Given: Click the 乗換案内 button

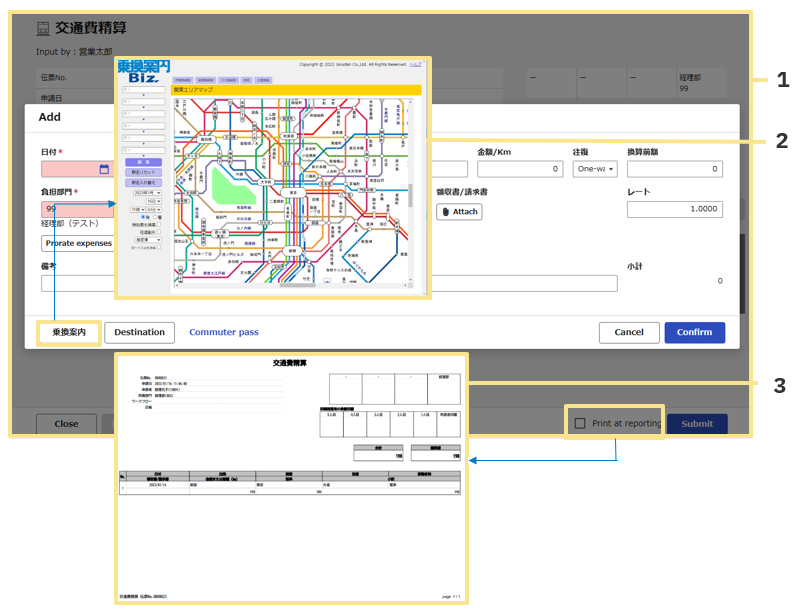Looking at the screenshot, I should 69,332.
